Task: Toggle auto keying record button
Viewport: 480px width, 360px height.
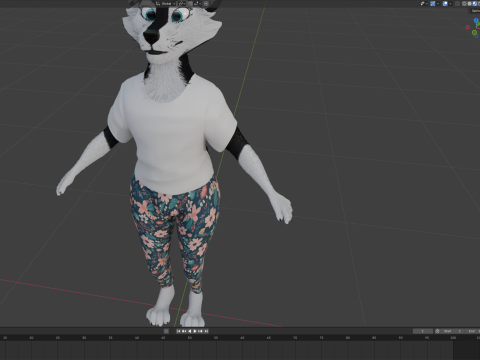Action: pos(166,331)
